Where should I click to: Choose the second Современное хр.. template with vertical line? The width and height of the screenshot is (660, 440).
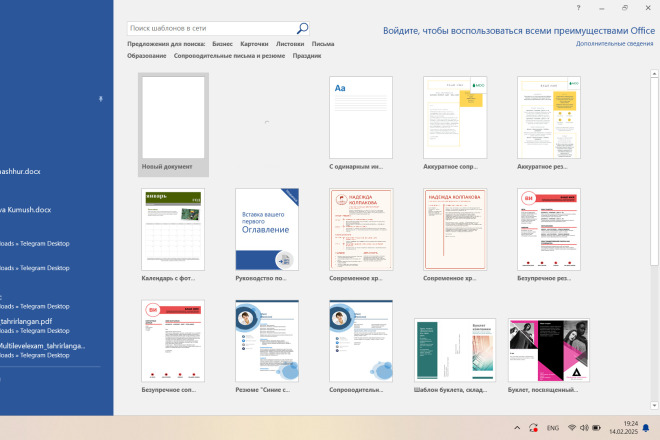[x=455, y=235]
